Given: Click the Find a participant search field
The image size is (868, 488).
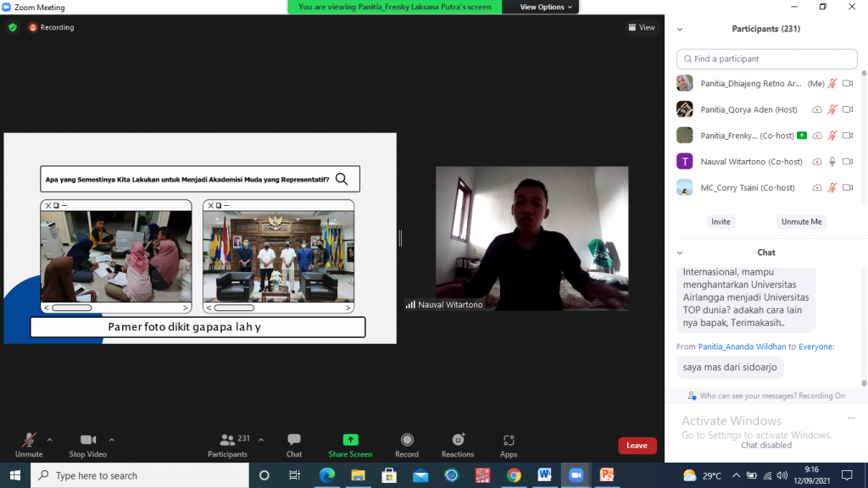Looking at the screenshot, I should tap(766, 58).
